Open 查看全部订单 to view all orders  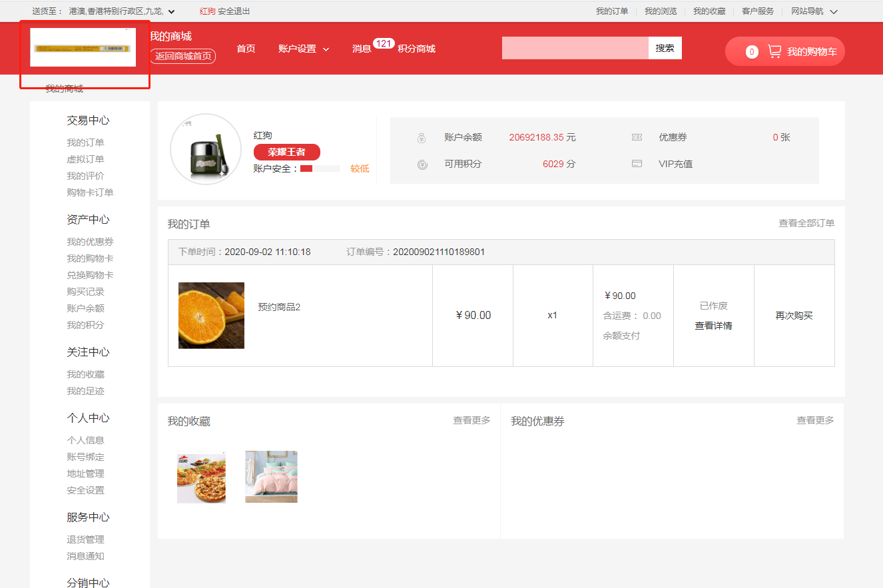click(x=806, y=223)
